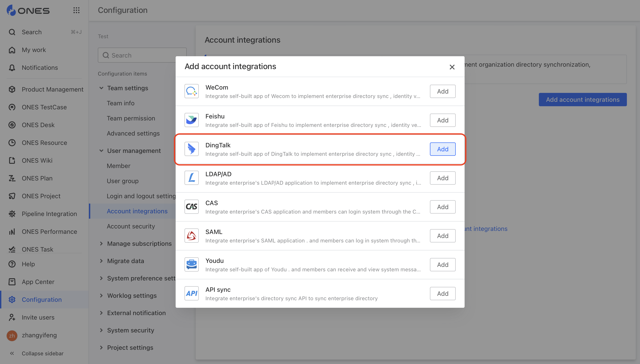Expand System preference settings
640x364 pixels.
click(x=101, y=278)
